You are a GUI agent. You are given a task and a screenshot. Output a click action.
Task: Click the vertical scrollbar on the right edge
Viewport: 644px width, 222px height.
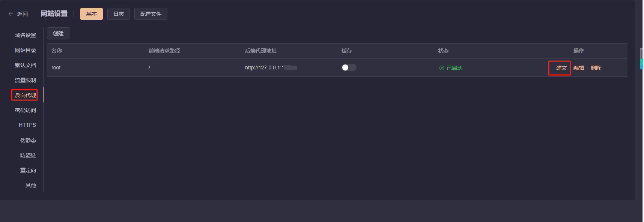click(641, 58)
